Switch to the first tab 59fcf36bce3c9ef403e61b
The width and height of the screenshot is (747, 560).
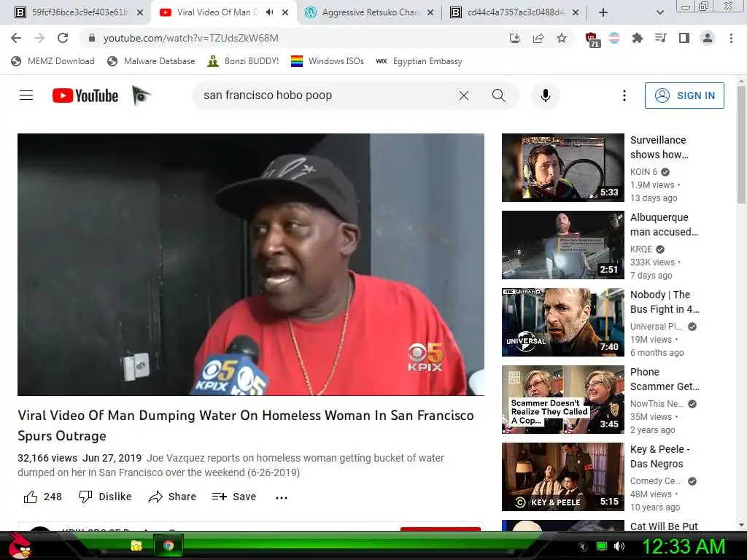[79, 12]
